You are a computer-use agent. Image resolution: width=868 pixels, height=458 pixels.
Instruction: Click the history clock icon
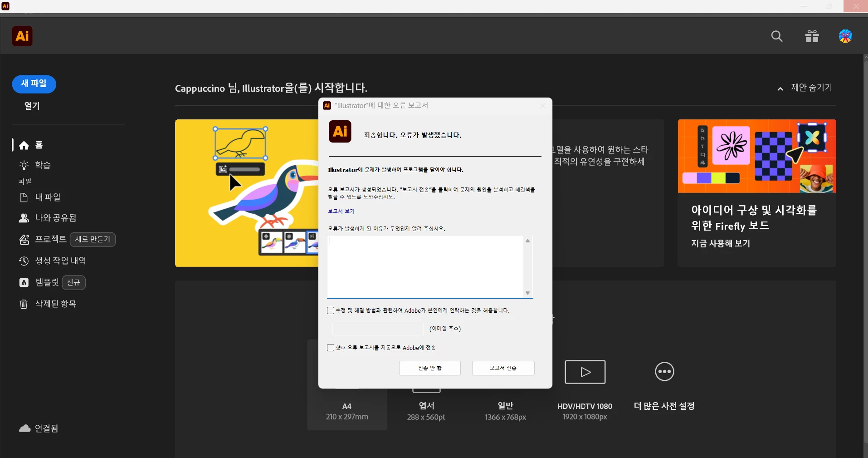[x=24, y=261]
